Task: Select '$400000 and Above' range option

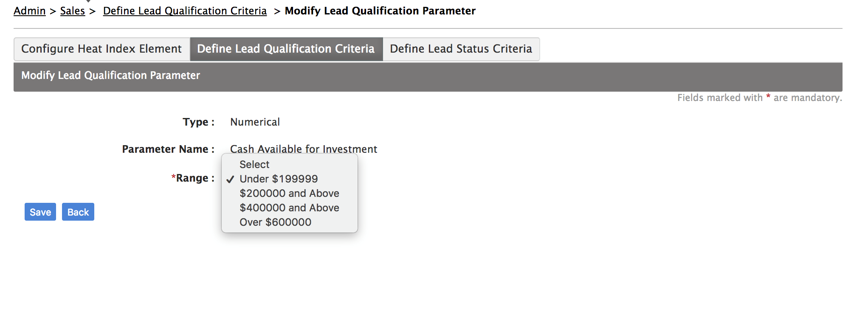Action: click(x=289, y=208)
